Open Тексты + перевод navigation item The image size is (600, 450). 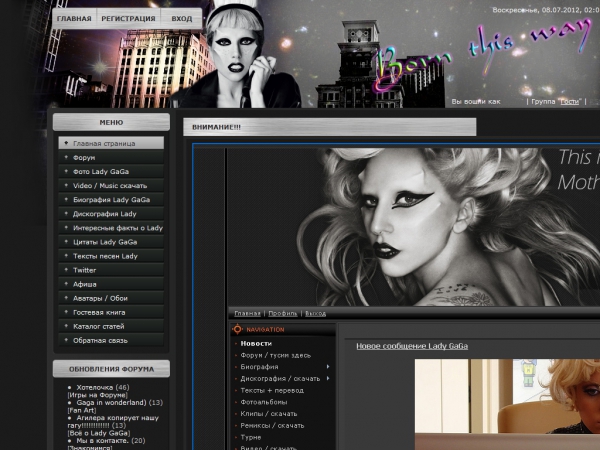272,390
